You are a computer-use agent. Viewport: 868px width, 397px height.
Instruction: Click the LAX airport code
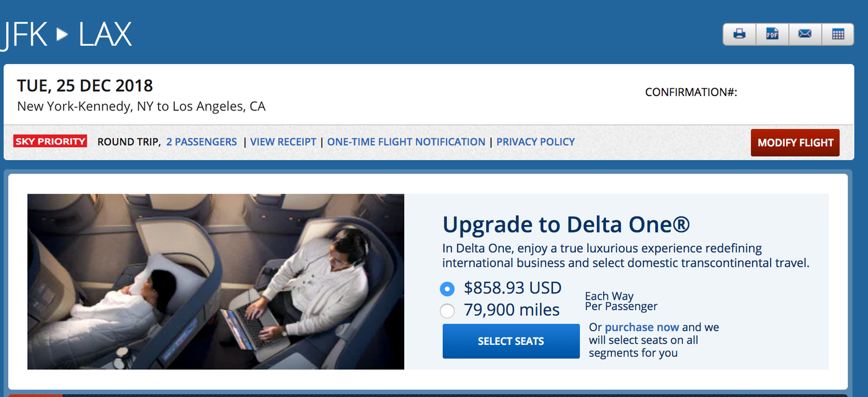pyautogui.click(x=105, y=35)
